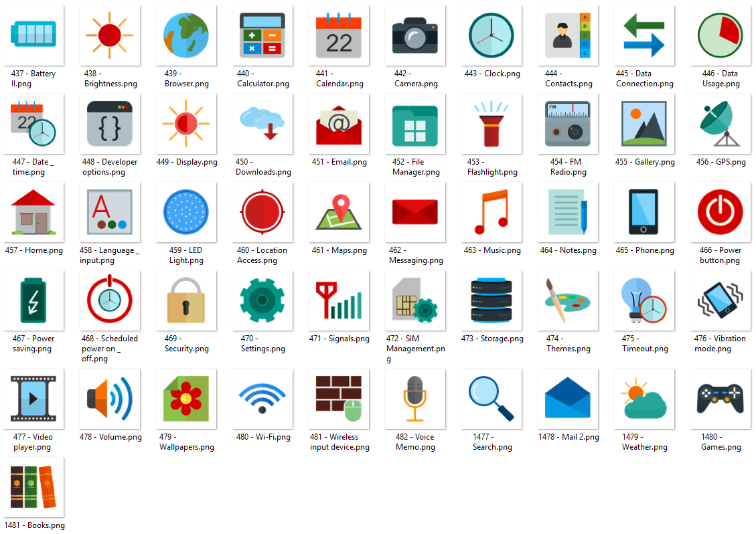
Task: Select the FM Radio icon
Action: [567, 123]
